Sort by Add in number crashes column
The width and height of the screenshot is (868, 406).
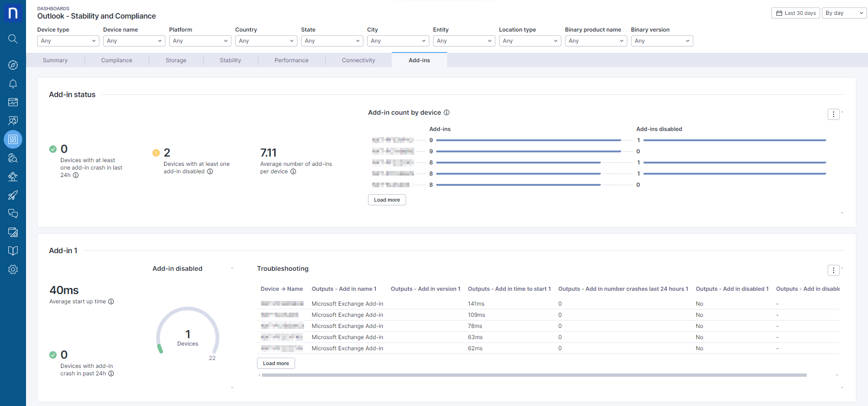623,289
